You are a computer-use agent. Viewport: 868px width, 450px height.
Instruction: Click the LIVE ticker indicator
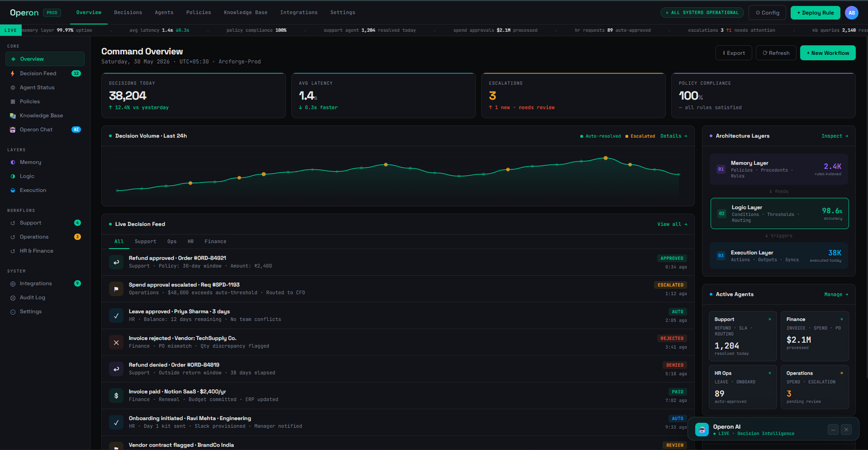11,30
